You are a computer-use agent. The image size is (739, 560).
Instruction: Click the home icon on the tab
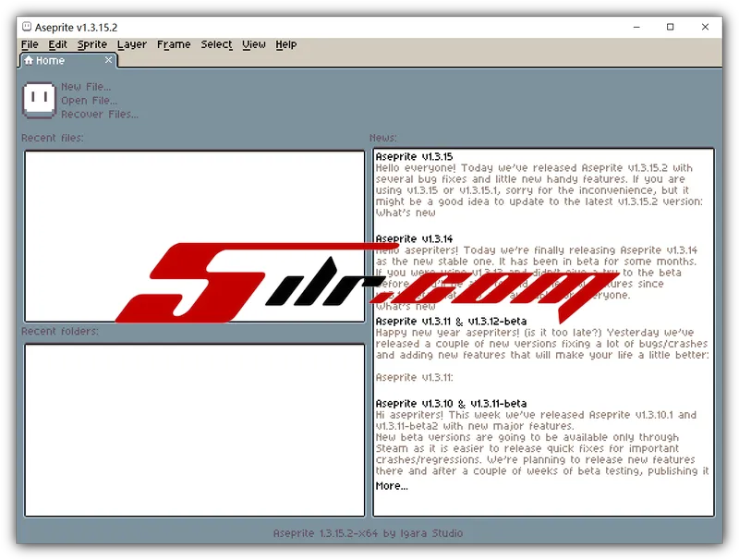coord(29,60)
